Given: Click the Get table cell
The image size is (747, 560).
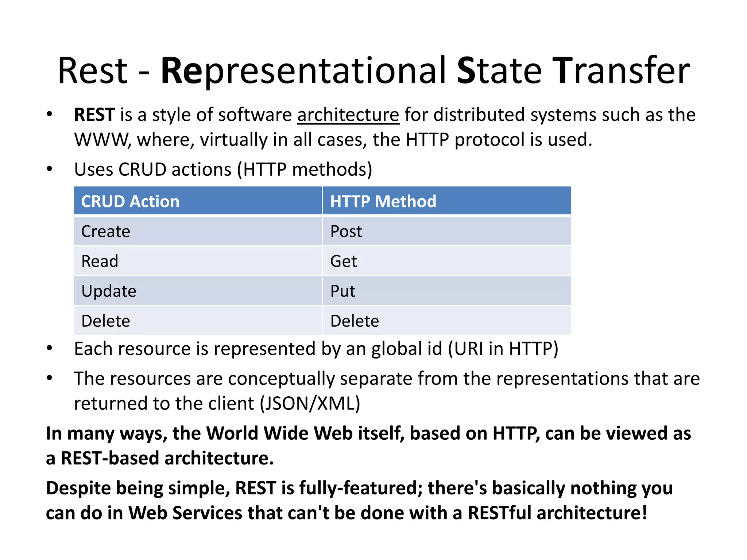Looking at the screenshot, I should pos(343,261).
